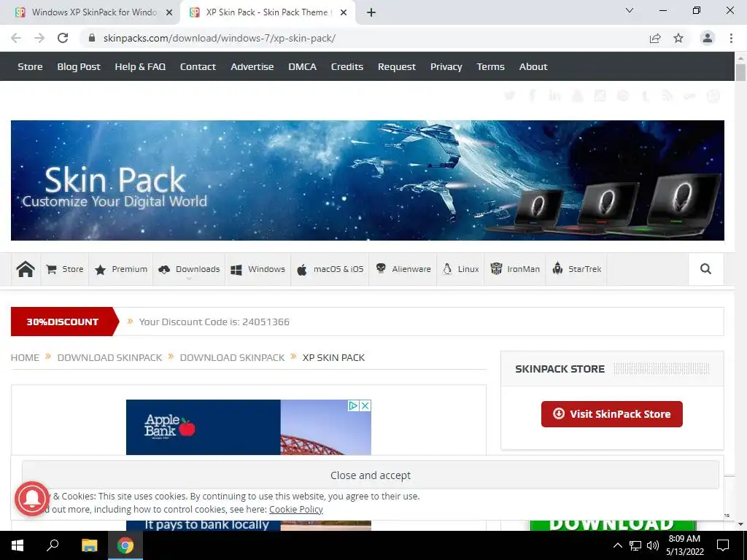747x560 pixels.
Task: Click the HOME breadcrumb link
Action: tap(25, 357)
